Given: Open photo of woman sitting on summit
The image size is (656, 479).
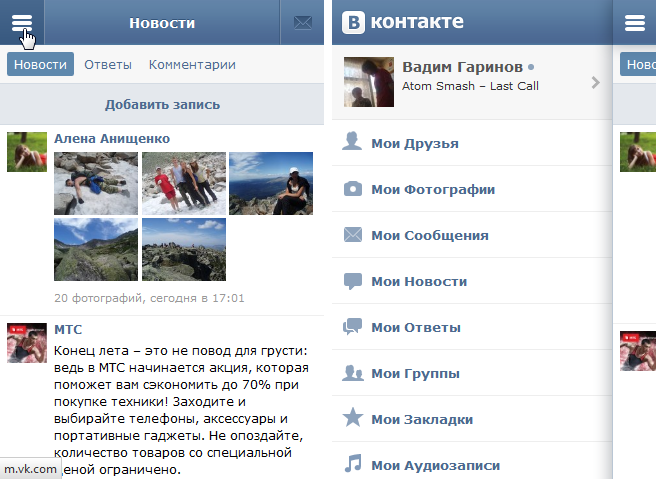Looking at the screenshot, I should pyautogui.click(x=271, y=183).
